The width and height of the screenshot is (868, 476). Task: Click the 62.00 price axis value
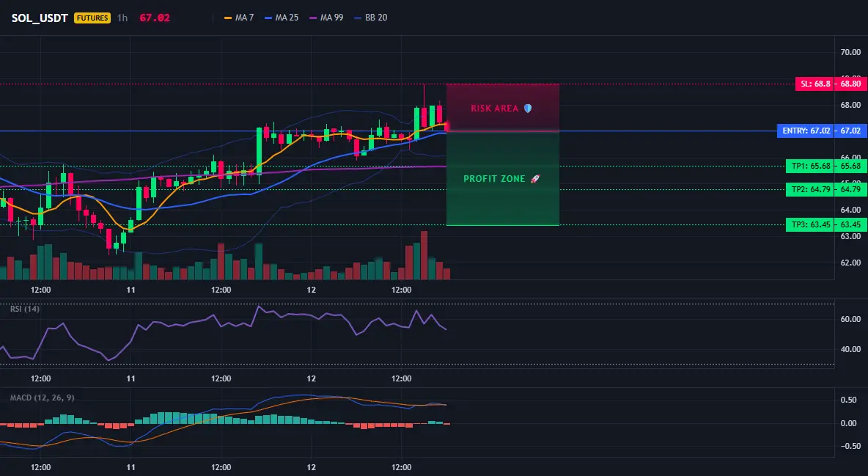[850, 263]
